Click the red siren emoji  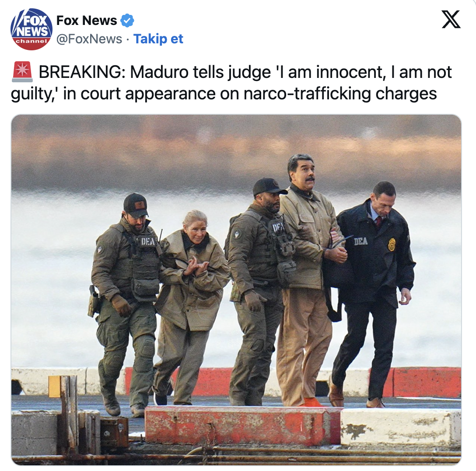[x=22, y=72]
